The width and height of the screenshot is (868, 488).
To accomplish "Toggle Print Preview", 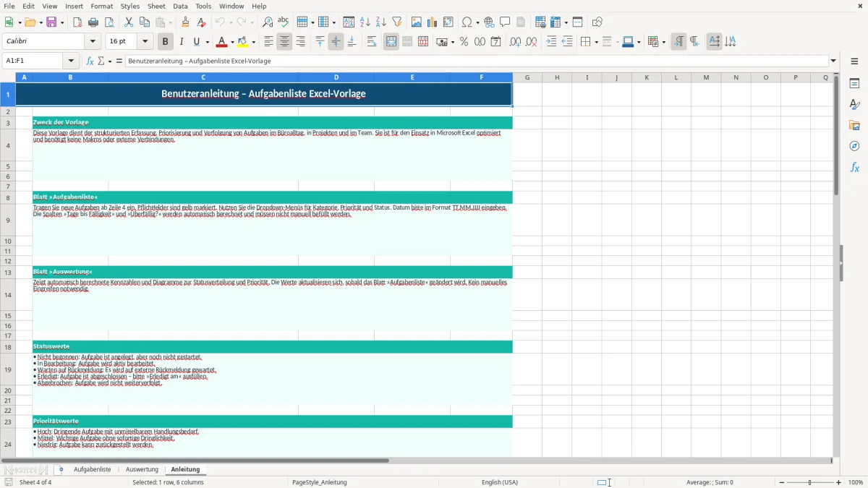I will tap(109, 22).
